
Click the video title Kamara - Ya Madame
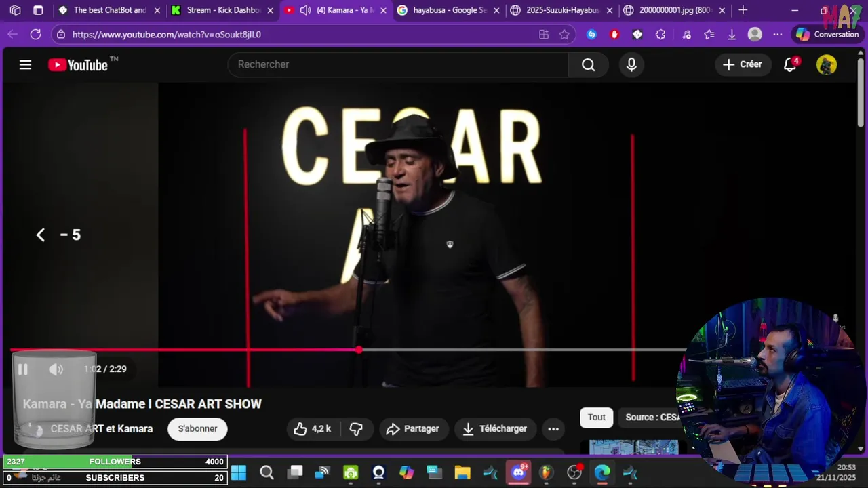coord(142,404)
